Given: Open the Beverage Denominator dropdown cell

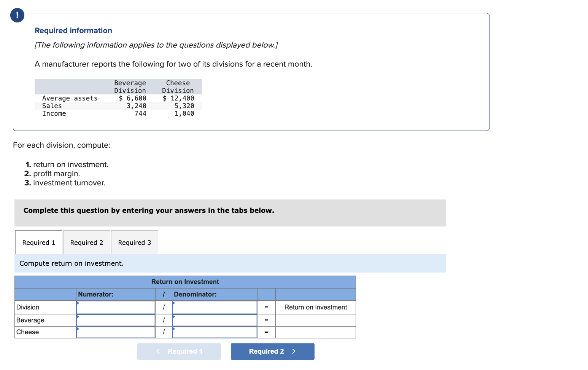Looking at the screenshot, I should pyautogui.click(x=215, y=320).
